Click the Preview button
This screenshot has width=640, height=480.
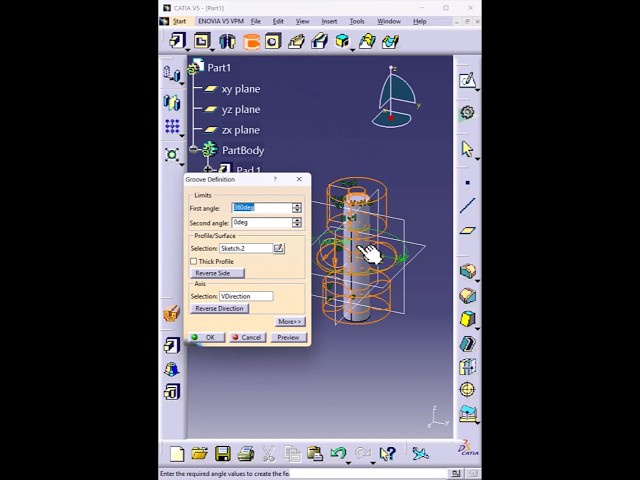(288, 337)
